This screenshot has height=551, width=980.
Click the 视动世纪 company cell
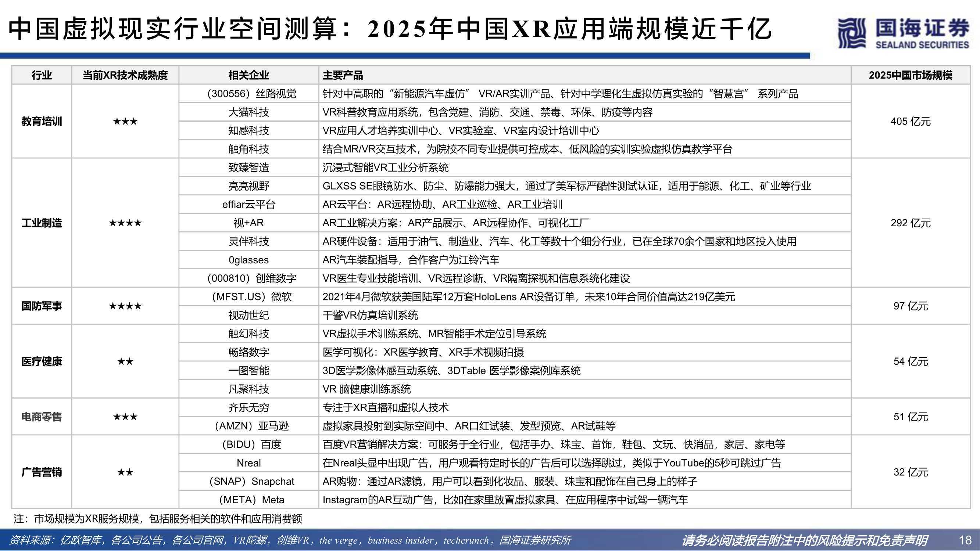point(248,315)
